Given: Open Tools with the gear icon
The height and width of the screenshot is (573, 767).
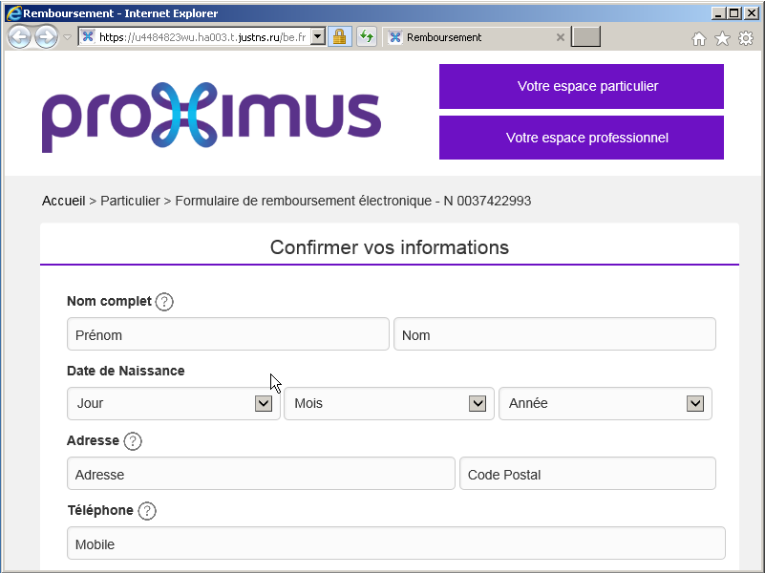Looking at the screenshot, I should (746, 38).
